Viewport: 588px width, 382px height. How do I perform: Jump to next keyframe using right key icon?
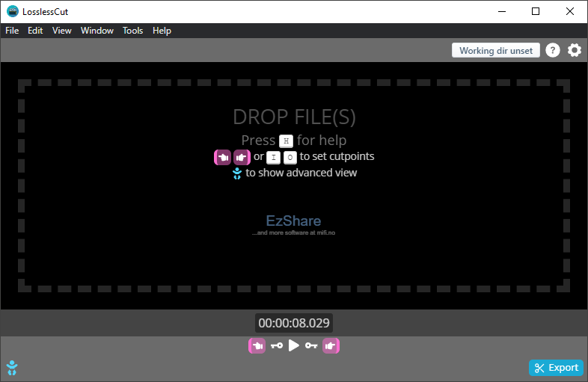311,345
